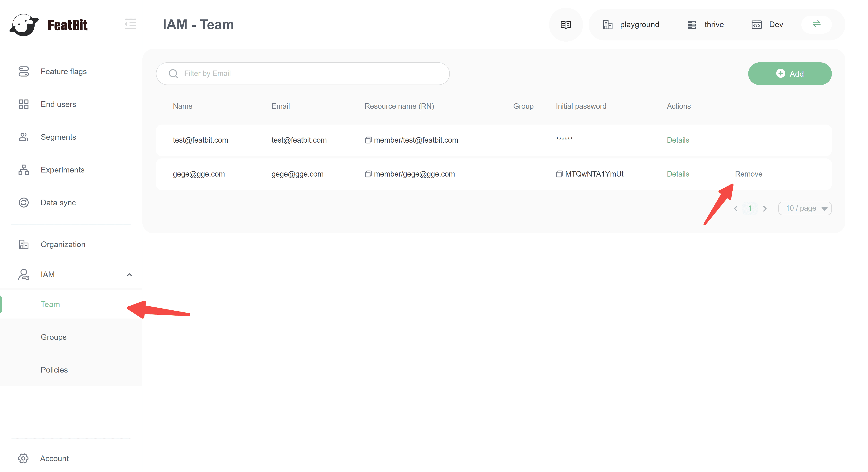Go to previous page arrow
The width and height of the screenshot is (868, 472).
(736, 209)
